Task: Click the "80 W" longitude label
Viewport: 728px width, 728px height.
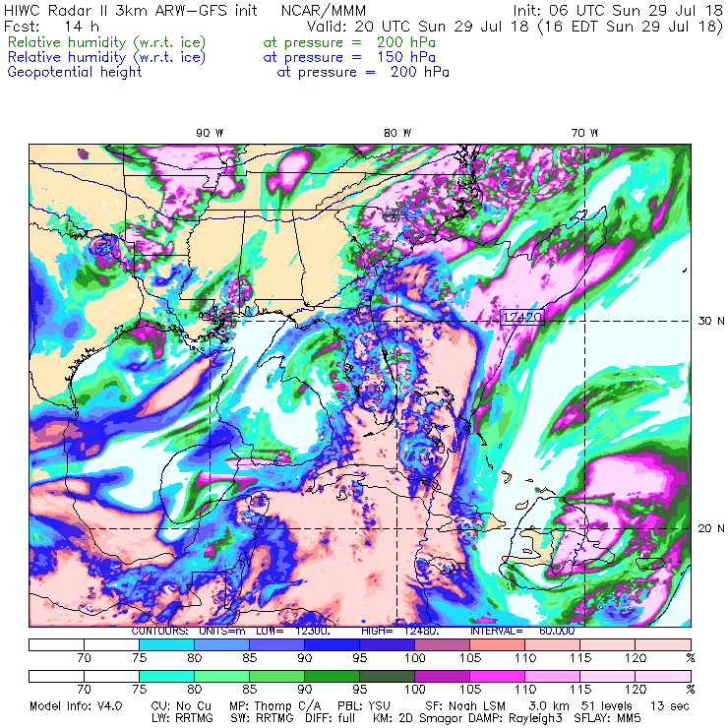Action: [397, 133]
